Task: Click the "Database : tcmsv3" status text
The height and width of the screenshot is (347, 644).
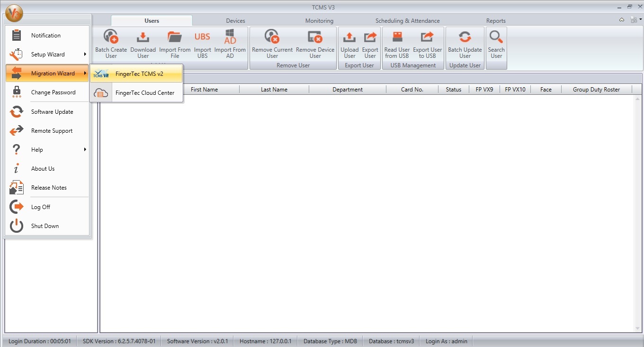Action: click(x=392, y=341)
